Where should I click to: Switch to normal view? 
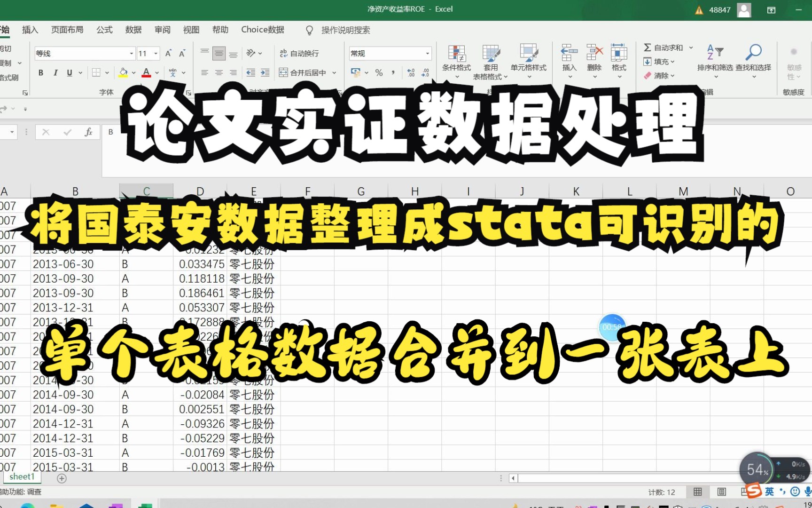click(x=698, y=492)
